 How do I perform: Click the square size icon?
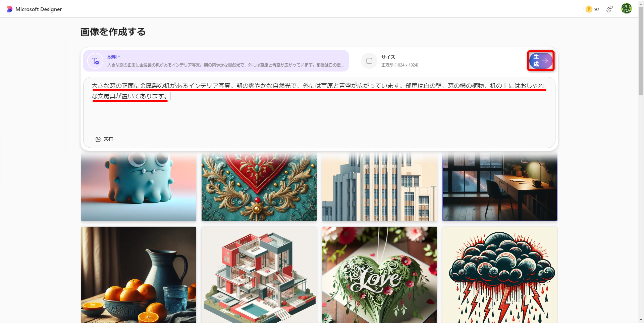click(369, 61)
